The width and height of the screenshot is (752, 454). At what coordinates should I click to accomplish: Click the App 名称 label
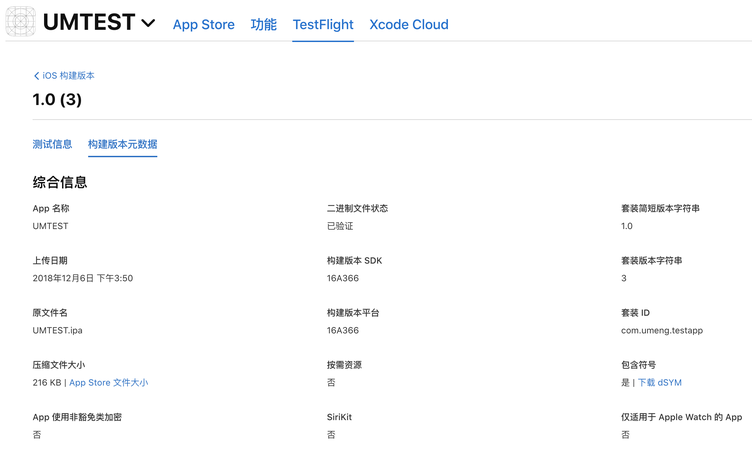[x=51, y=209]
